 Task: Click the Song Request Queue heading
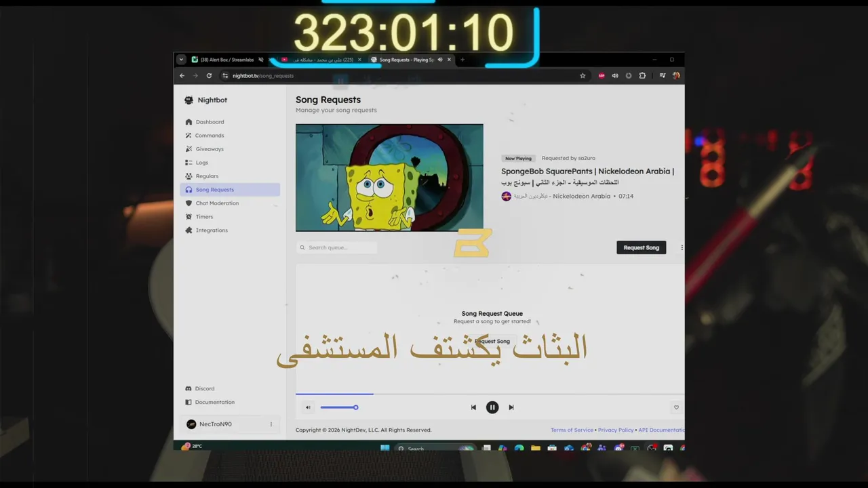click(x=492, y=314)
